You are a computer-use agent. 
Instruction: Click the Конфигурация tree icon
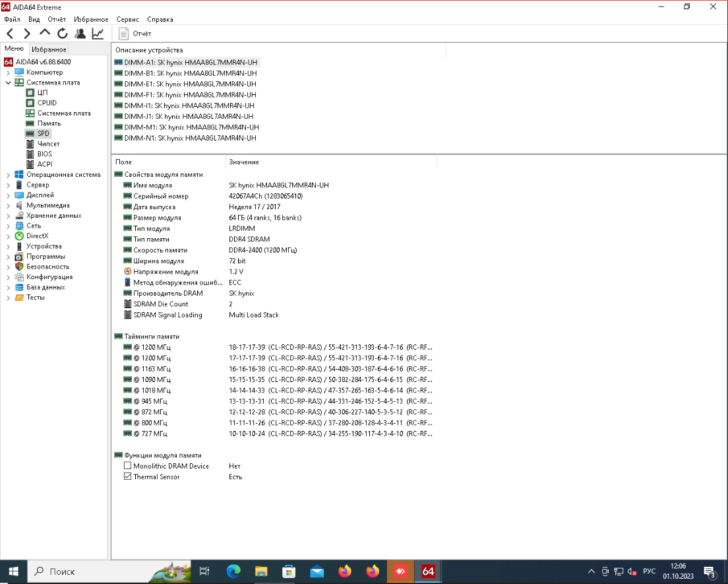pyautogui.click(x=19, y=277)
